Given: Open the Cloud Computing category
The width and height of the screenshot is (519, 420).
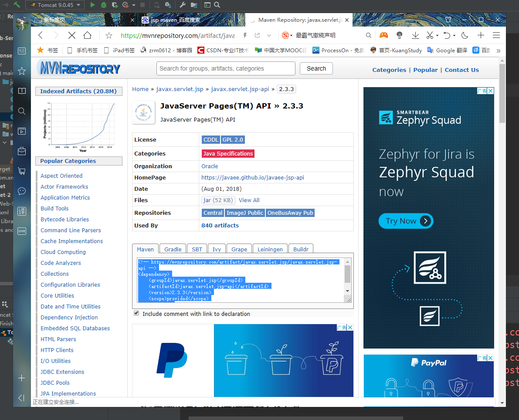Looking at the screenshot, I should [63, 252].
